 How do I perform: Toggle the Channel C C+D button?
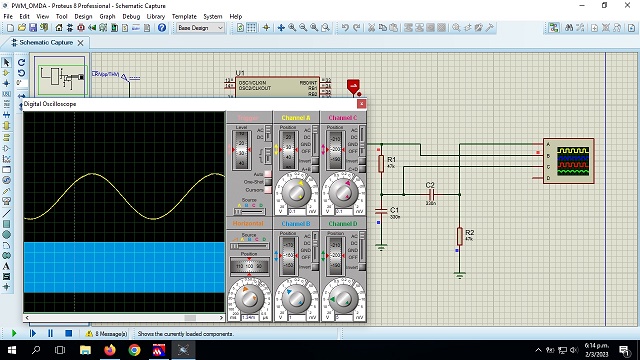click(362, 169)
